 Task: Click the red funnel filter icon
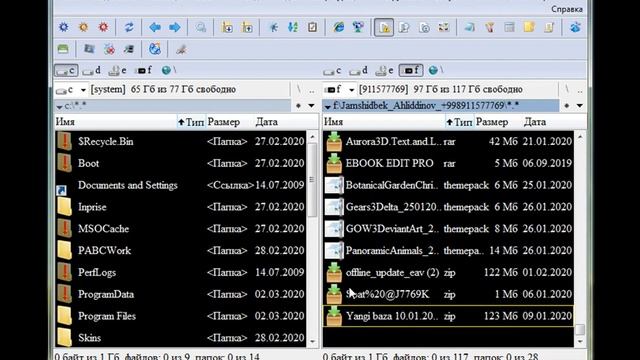click(490, 27)
